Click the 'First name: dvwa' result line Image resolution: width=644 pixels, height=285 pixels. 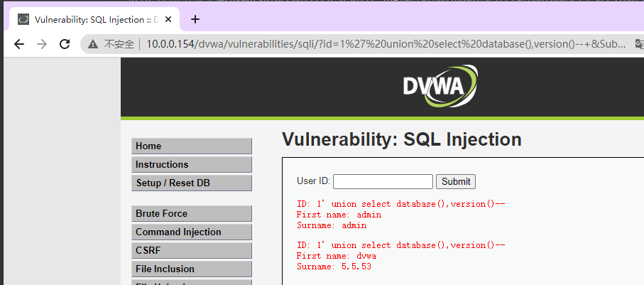click(337, 256)
